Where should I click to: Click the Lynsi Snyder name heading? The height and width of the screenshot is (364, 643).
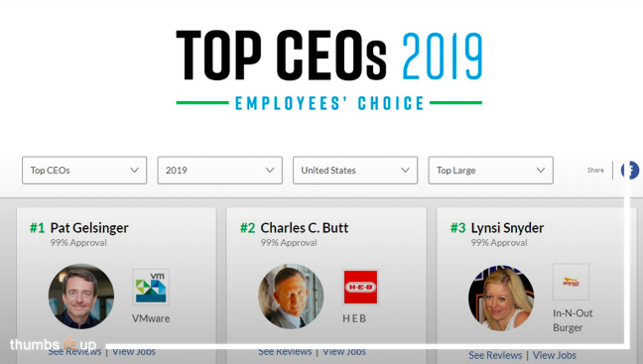coord(507,228)
